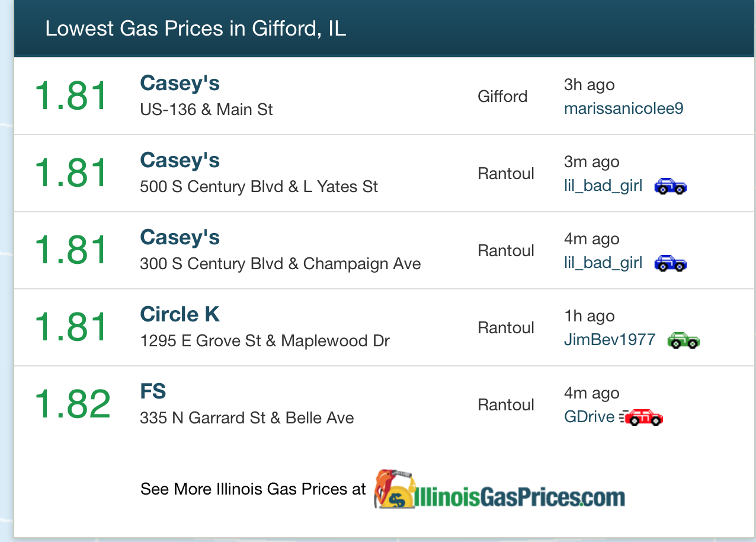The image size is (756, 542).
Task: Open Casey's at 300 S Century Blvd
Action: [x=180, y=237]
